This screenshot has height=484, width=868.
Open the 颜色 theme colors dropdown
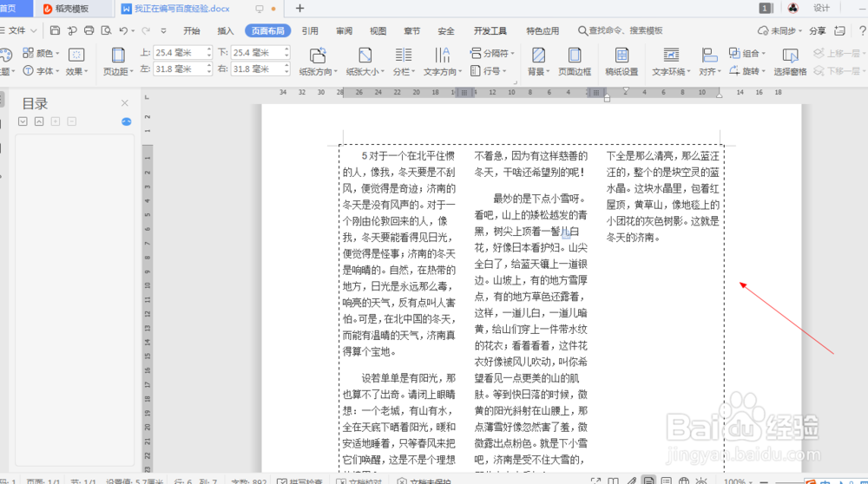tap(41, 53)
